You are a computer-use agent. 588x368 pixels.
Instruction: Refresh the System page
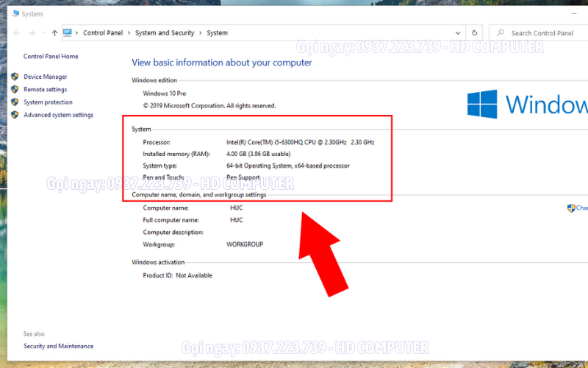point(474,32)
